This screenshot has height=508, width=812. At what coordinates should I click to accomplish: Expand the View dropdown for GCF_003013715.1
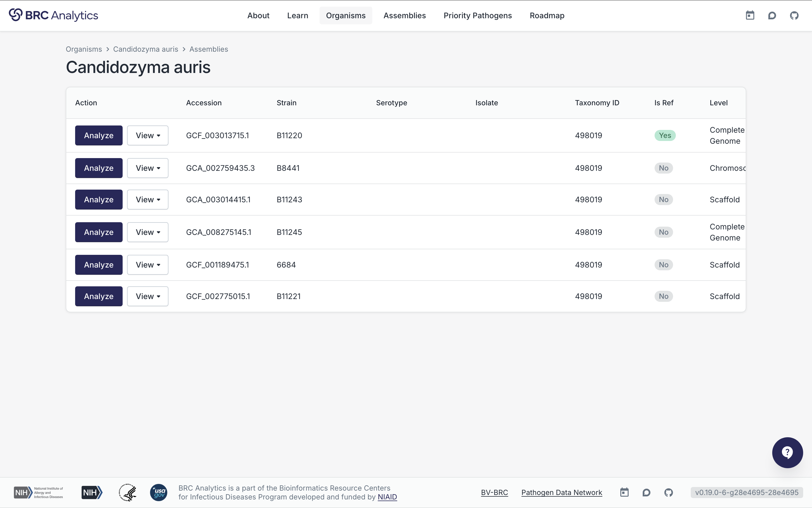(147, 135)
